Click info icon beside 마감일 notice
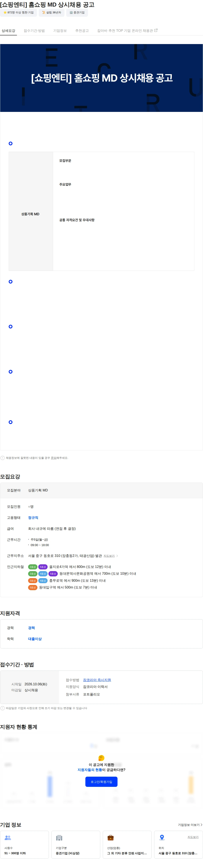This screenshot has height=868, width=203. [3, 708]
